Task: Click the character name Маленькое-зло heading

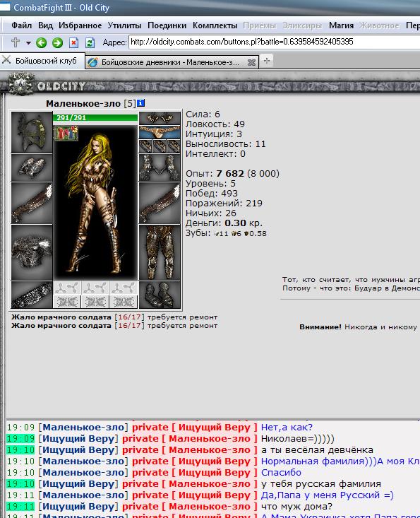Action: [83, 103]
